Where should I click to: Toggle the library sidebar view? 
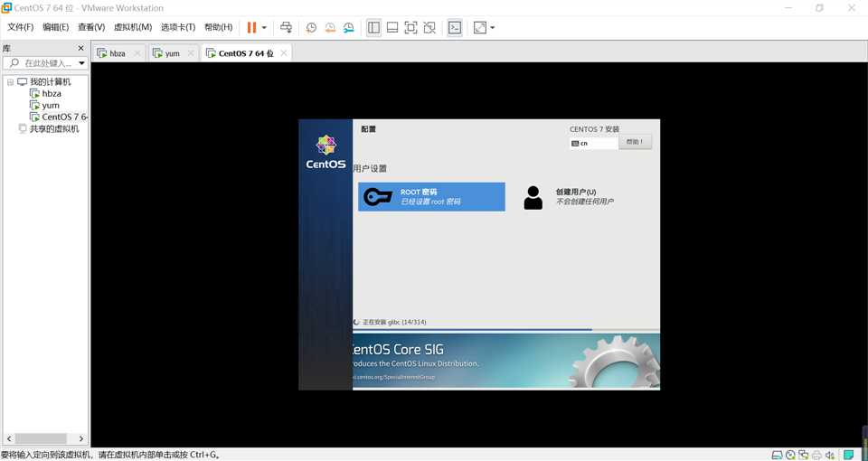coord(373,27)
